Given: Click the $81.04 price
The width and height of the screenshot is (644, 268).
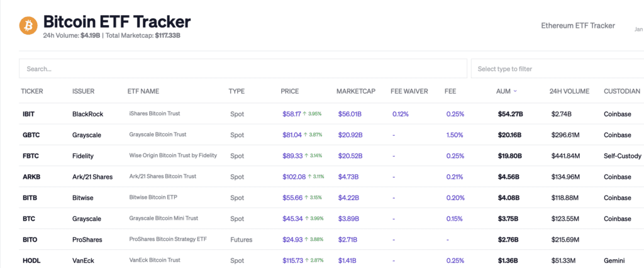Looking at the screenshot, I should point(292,135).
